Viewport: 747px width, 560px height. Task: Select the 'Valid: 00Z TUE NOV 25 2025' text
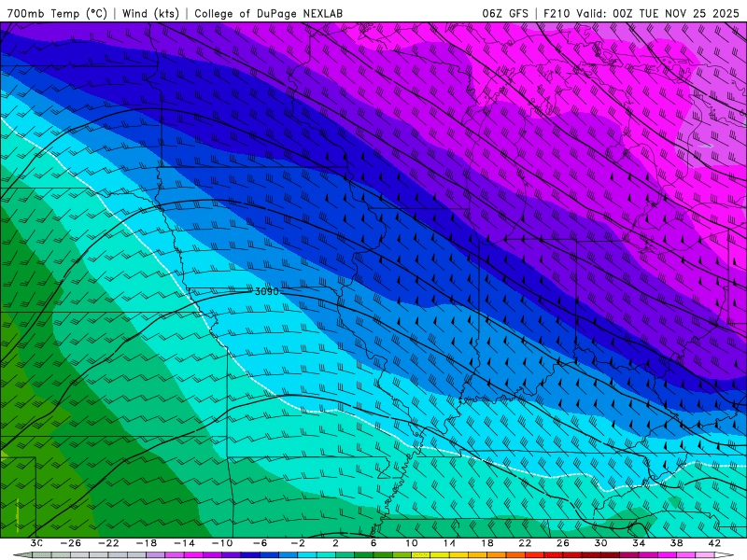pyautogui.click(x=657, y=13)
